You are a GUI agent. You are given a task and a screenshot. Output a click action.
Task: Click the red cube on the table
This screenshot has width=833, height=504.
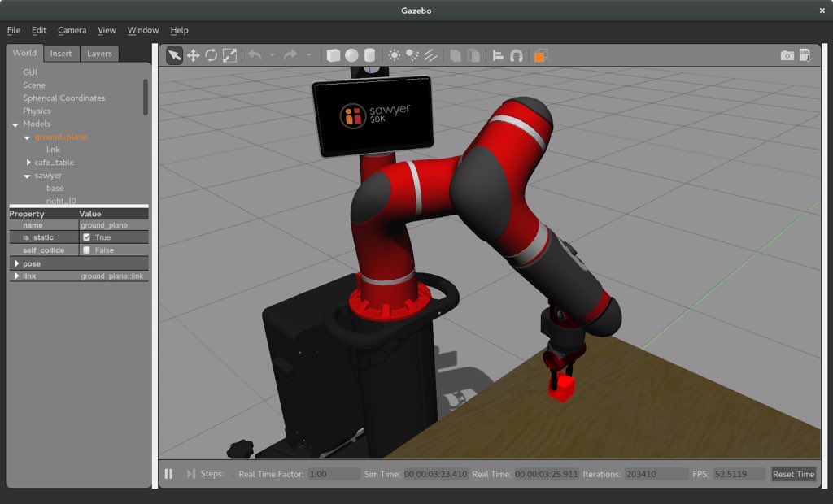562,389
